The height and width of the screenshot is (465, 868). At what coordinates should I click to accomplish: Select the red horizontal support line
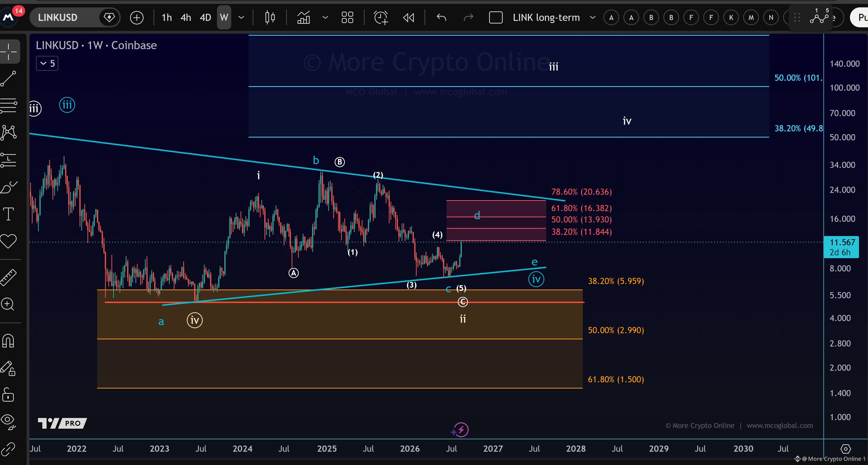[344, 302]
